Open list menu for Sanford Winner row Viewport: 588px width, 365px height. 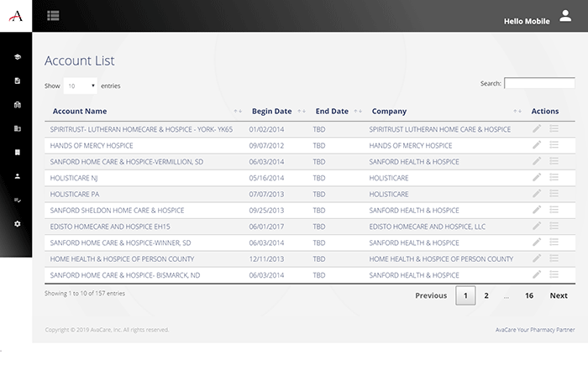pyautogui.click(x=554, y=242)
